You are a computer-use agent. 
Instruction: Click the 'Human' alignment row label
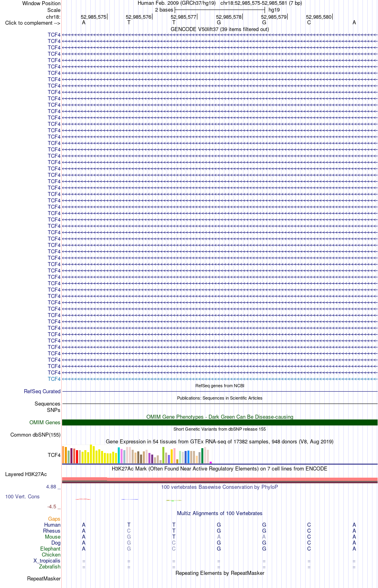pos(53,525)
